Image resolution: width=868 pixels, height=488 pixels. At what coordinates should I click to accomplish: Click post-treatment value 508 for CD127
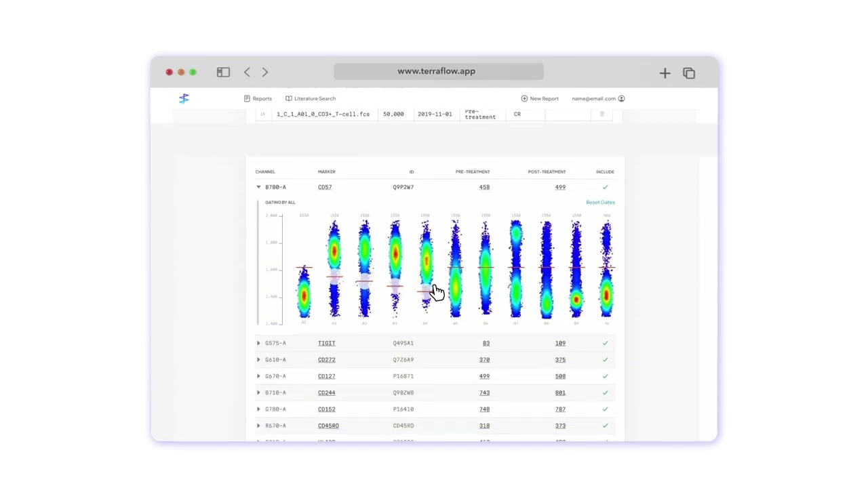pos(560,376)
